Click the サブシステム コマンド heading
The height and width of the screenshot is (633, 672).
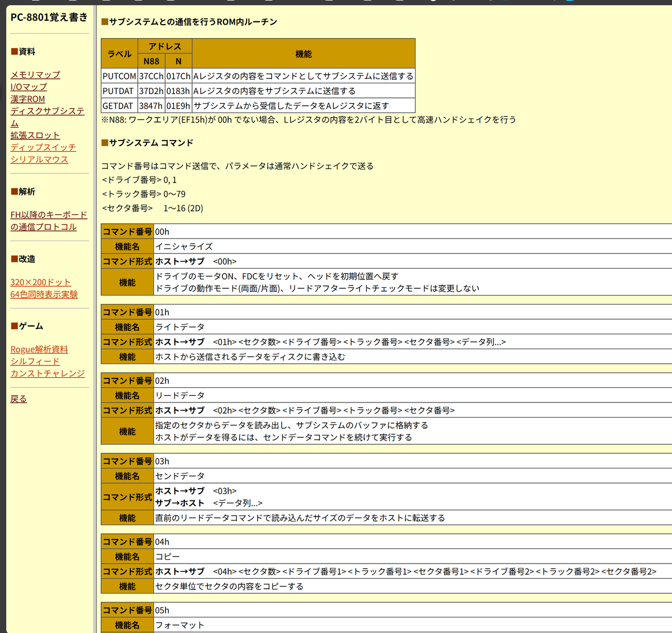147,143
